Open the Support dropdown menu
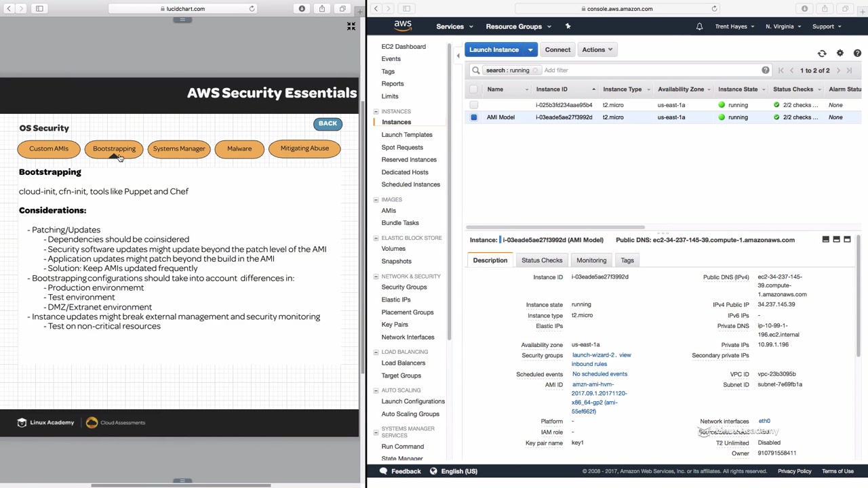Viewport: 868px width, 488px height. click(x=827, y=26)
